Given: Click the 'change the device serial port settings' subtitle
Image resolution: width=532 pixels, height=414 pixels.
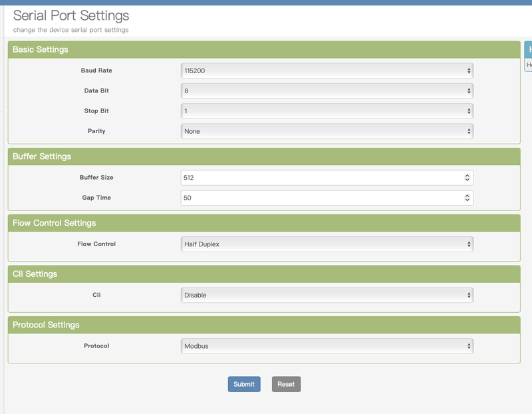Looking at the screenshot, I should pos(71,30).
